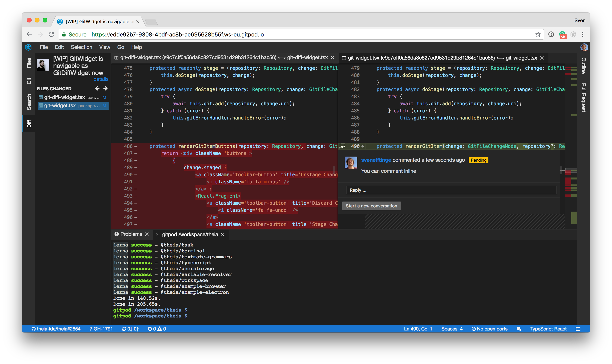Toggle bottom panel icon in status bar

pos(578,329)
